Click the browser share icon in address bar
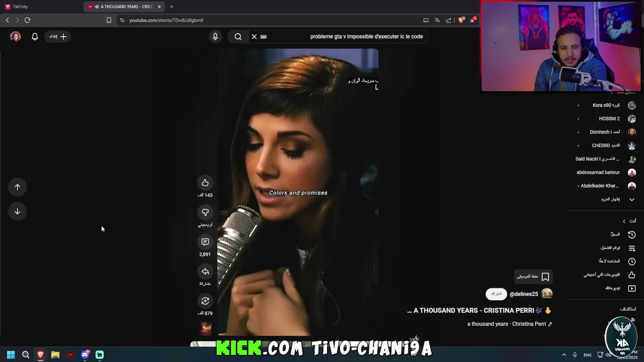Viewport: 644px width, 362px height. click(x=449, y=20)
